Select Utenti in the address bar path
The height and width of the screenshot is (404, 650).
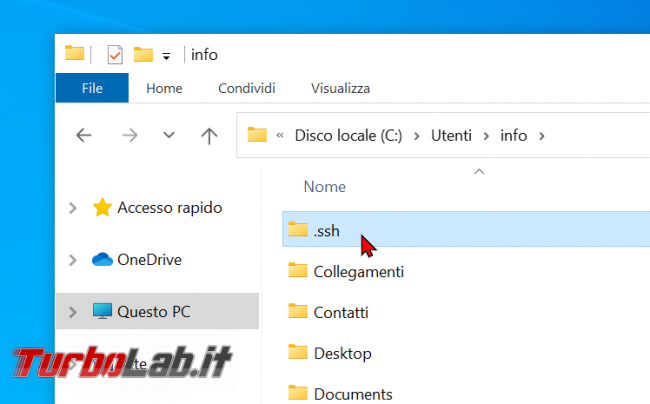451,135
